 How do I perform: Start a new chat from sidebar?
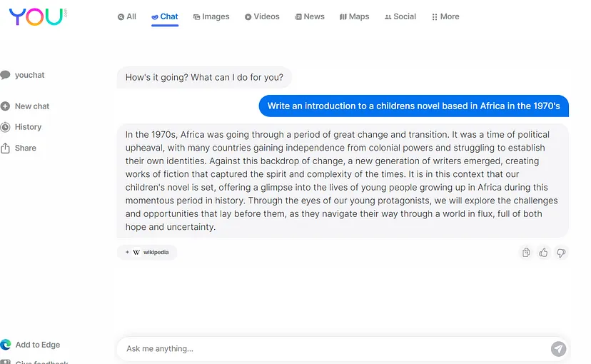coord(25,106)
